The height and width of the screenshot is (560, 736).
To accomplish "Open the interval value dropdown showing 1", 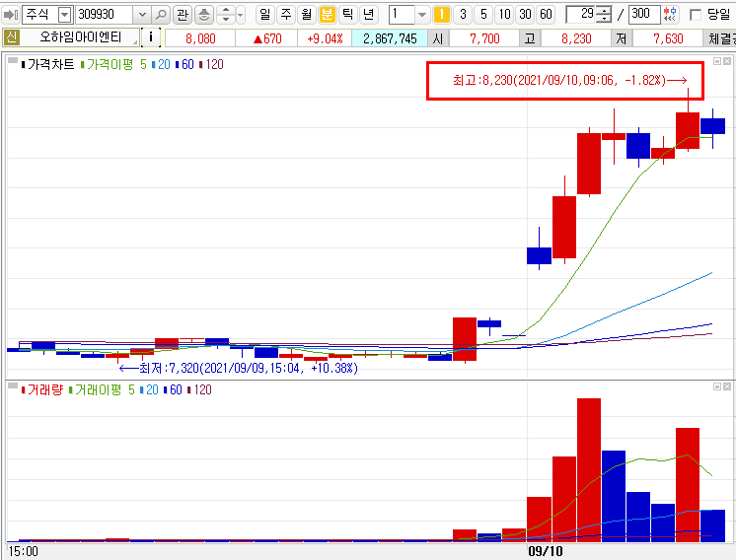I will [x=422, y=15].
